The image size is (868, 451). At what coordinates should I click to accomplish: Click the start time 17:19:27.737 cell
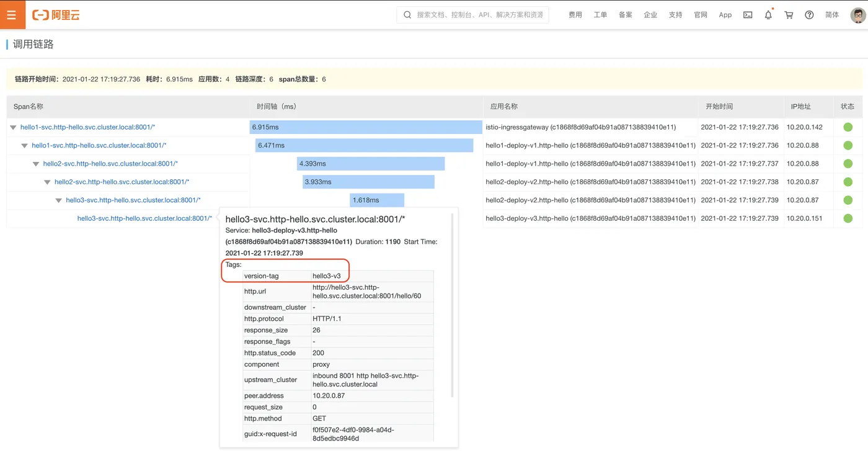click(x=740, y=164)
